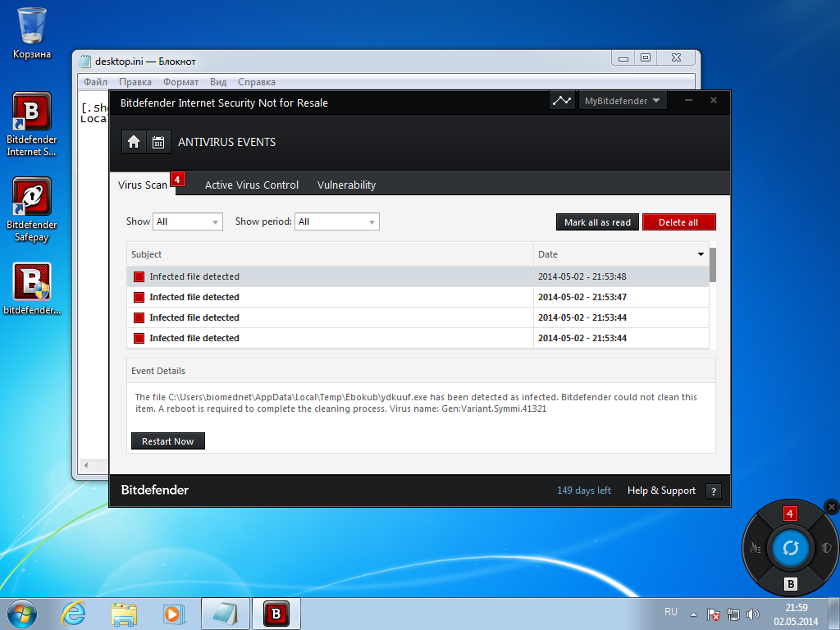Viewport: 840px width, 630px height.
Task: Click the question mark help icon
Action: coord(713,491)
